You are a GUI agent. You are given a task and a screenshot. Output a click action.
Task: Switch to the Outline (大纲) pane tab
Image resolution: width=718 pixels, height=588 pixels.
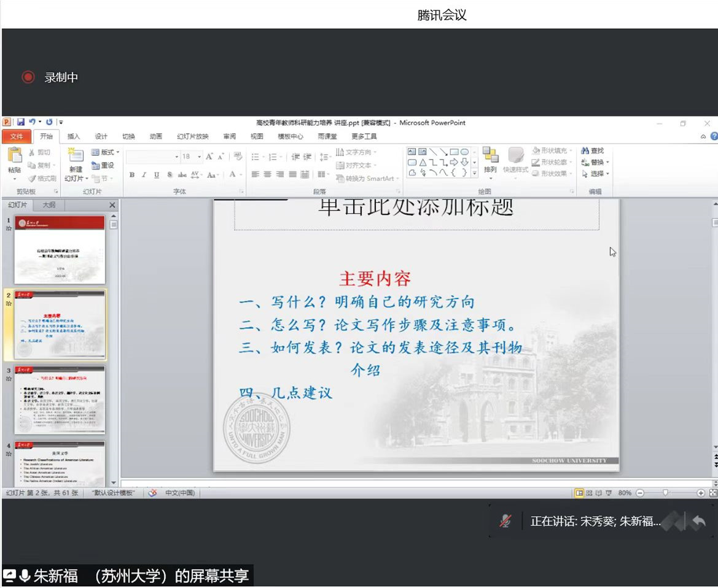pos(49,205)
